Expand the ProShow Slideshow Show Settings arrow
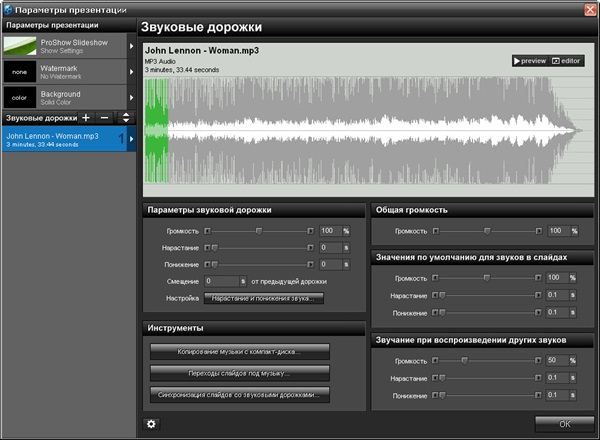Viewport: 600px width, 440px height. pyautogui.click(x=130, y=46)
